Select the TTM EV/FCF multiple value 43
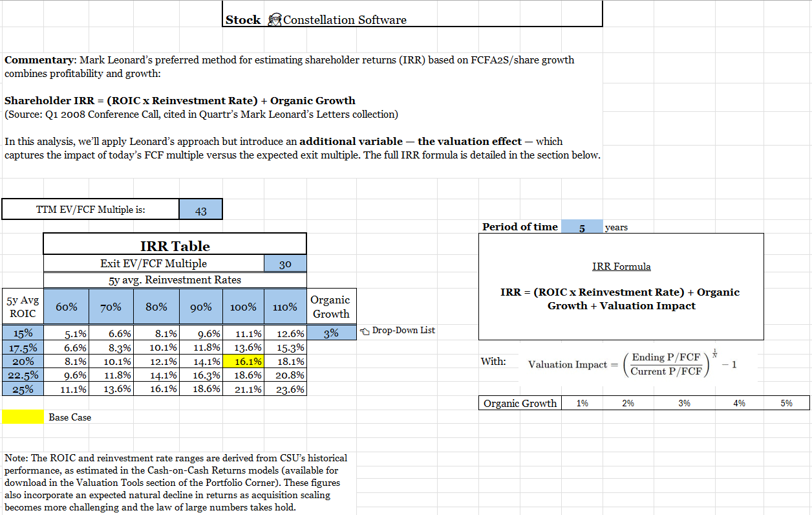Image resolution: width=812 pixels, height=515 pixels. coord(200,210)
